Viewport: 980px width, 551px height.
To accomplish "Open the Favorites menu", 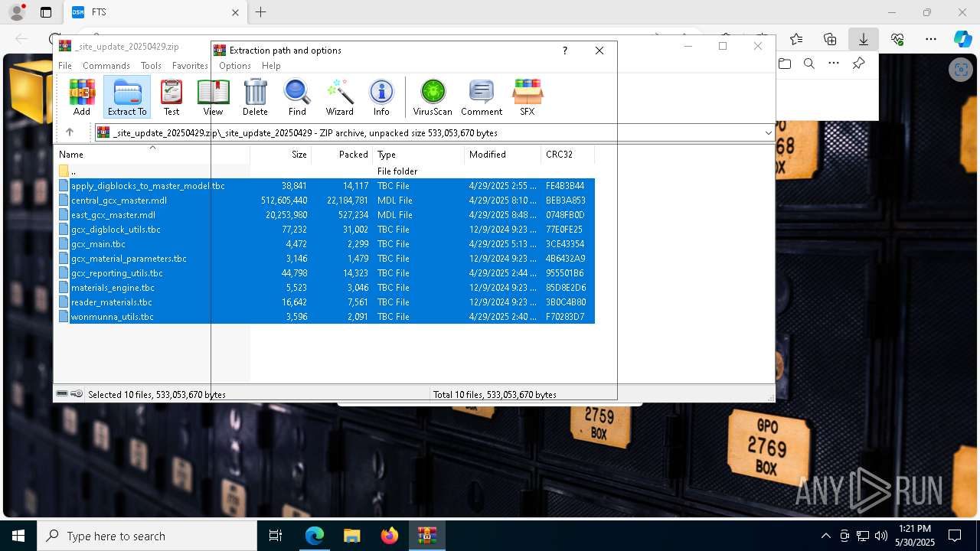I will pos(190,66).
